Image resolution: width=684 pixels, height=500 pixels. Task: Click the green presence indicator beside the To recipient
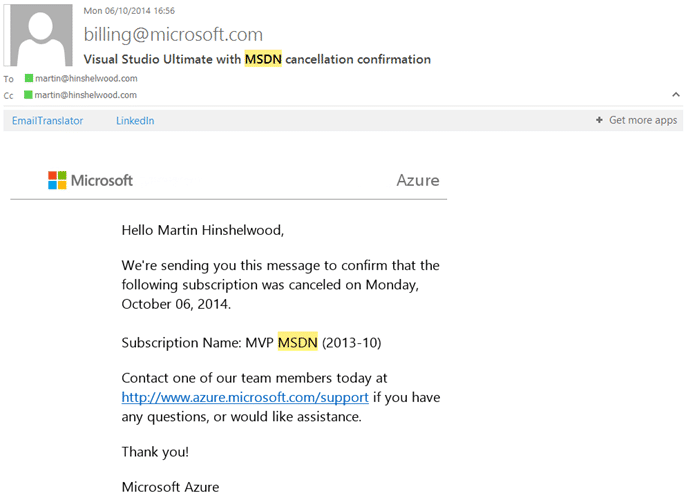tap(29, 78)
